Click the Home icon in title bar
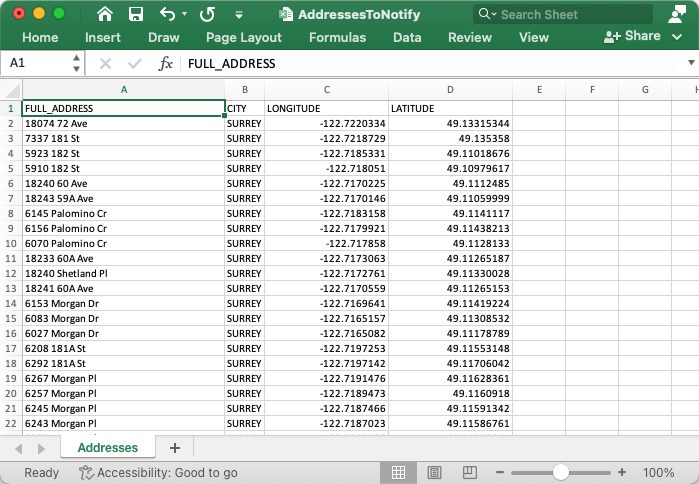Viewport: 699px width, 484px height. click(105, 15)
